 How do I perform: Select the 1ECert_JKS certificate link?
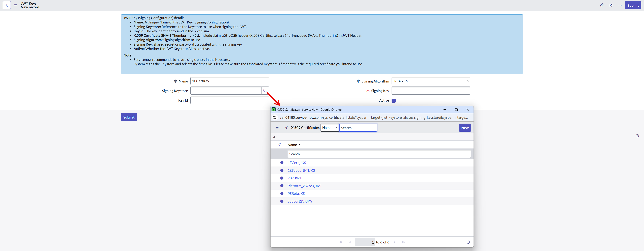coord(297,163)
